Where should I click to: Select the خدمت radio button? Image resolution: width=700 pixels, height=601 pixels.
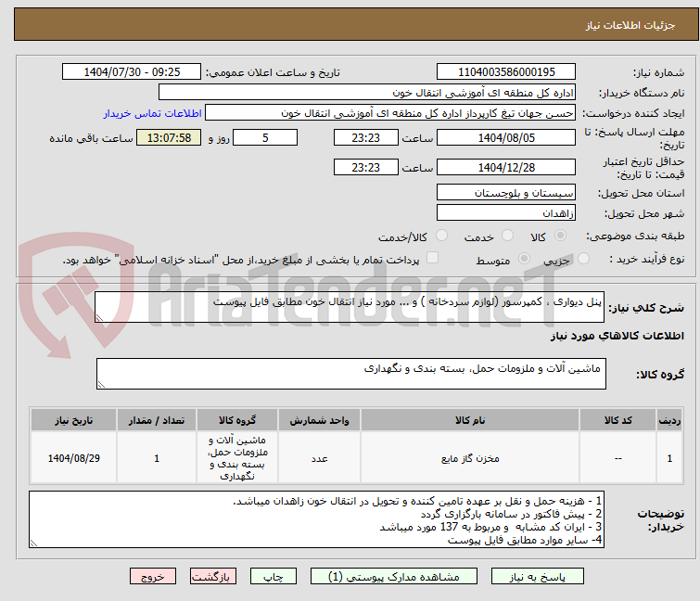[x=507, y=236]
